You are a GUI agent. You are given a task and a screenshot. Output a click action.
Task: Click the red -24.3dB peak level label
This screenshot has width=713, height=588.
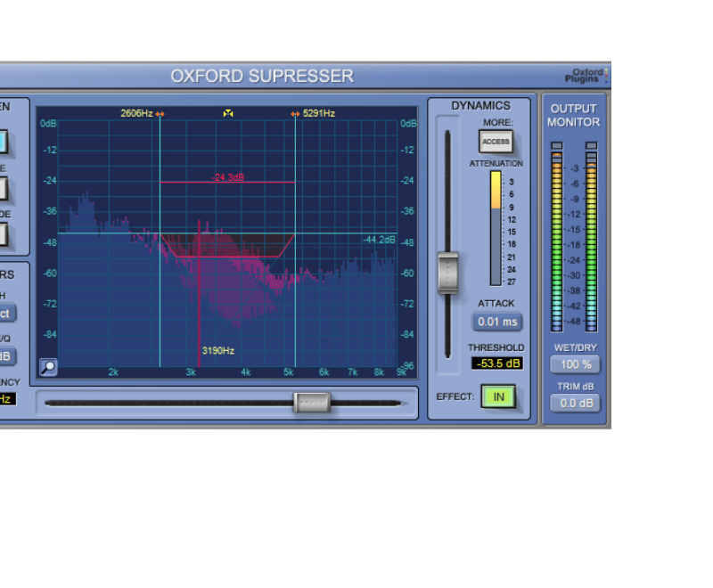228,177
